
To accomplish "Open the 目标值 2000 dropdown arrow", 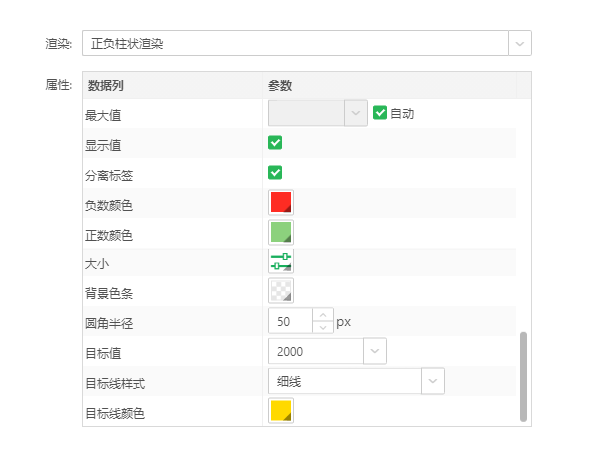I will (x=375, y=351).
